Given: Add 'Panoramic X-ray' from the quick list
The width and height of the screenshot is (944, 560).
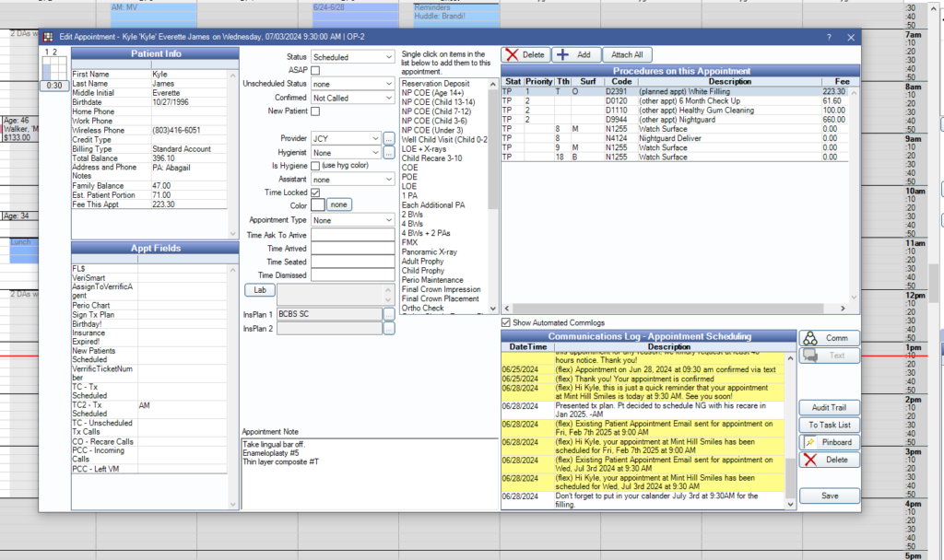Looking at the screenshot, I should tap(430, 252).
